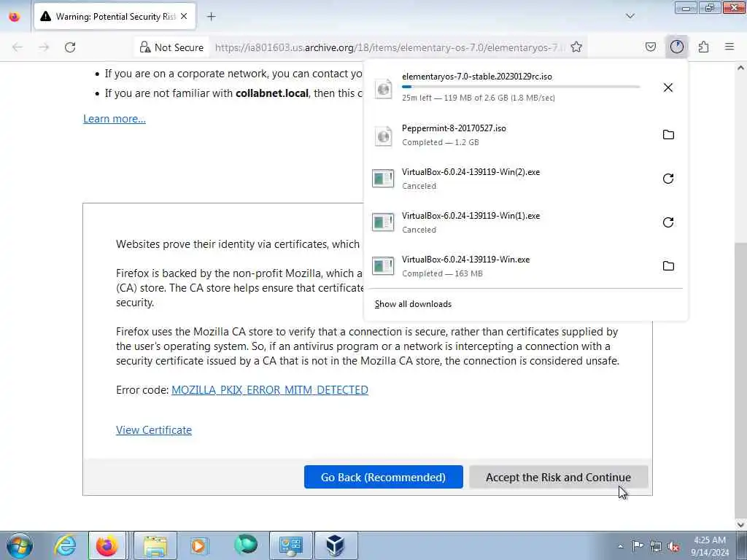747x560 pixels.
Task: Open folder for VirtualBox-6.0.24-139119-Win.exe
Action: coord(668,265)
